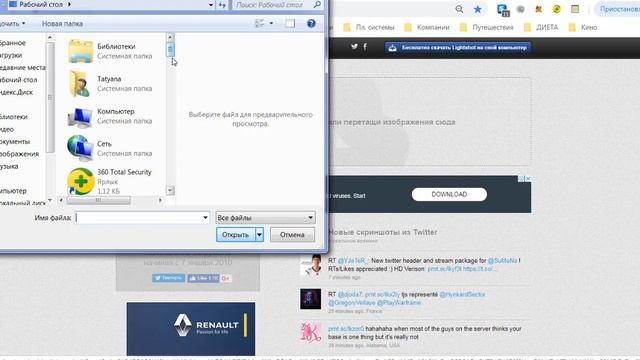640x360 pixels.
Task: Click the Facebook icon in site header
Action: click(x=365, y=47)
